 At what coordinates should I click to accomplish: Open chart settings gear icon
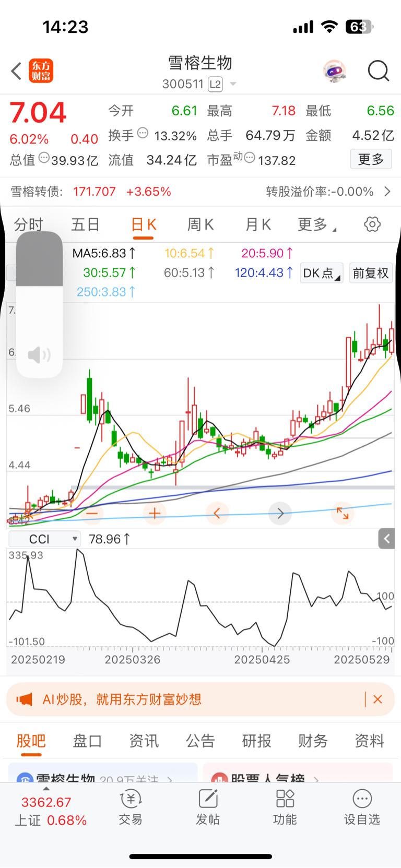pyautogui.click(x=372, y=224)
